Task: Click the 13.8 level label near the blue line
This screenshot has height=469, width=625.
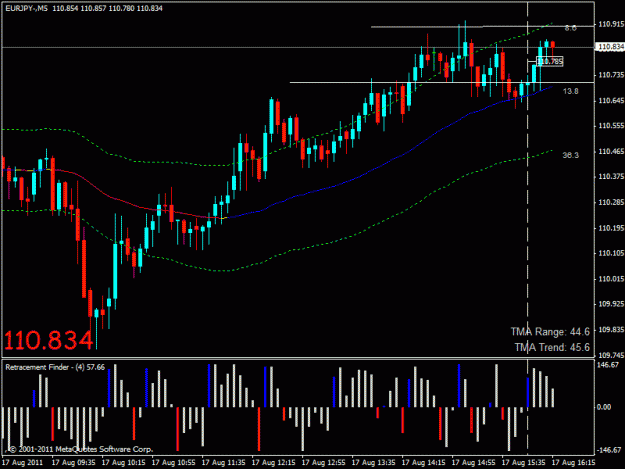Action: [x=570, y=91]
